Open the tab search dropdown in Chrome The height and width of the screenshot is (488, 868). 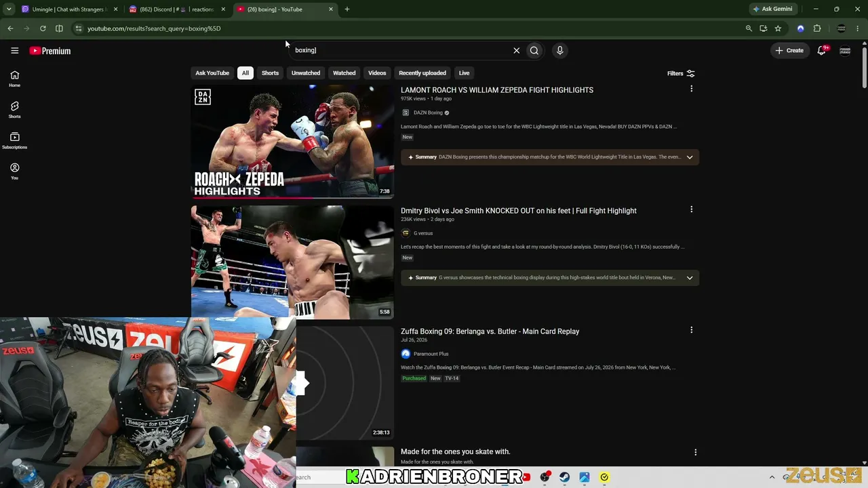(9, 9)
